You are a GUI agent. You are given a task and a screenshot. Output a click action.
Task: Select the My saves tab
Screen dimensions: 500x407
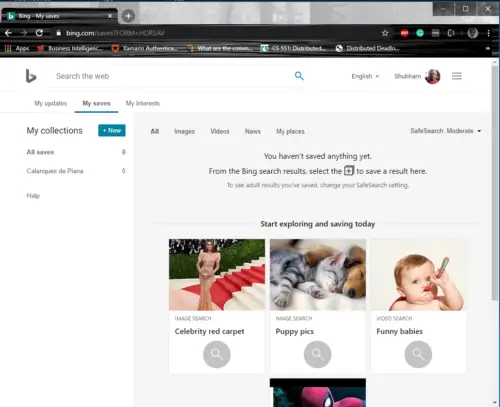(x=96, y=103)
